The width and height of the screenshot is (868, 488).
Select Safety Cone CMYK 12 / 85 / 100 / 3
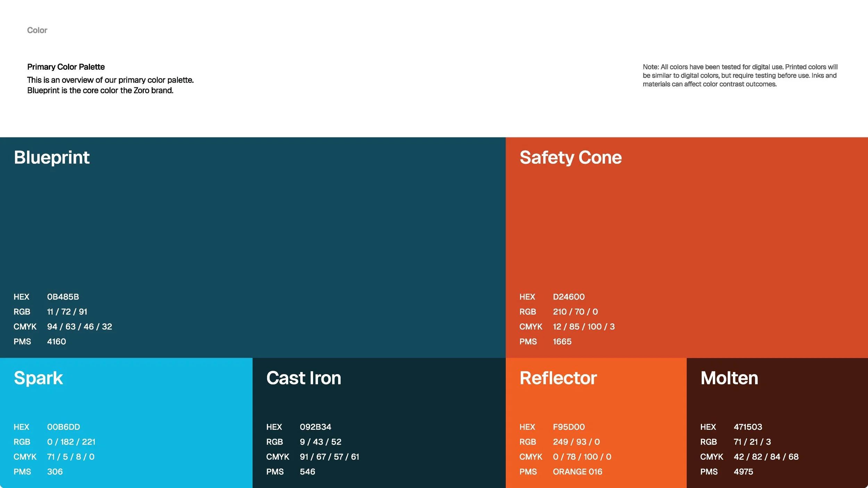point(584,327)
